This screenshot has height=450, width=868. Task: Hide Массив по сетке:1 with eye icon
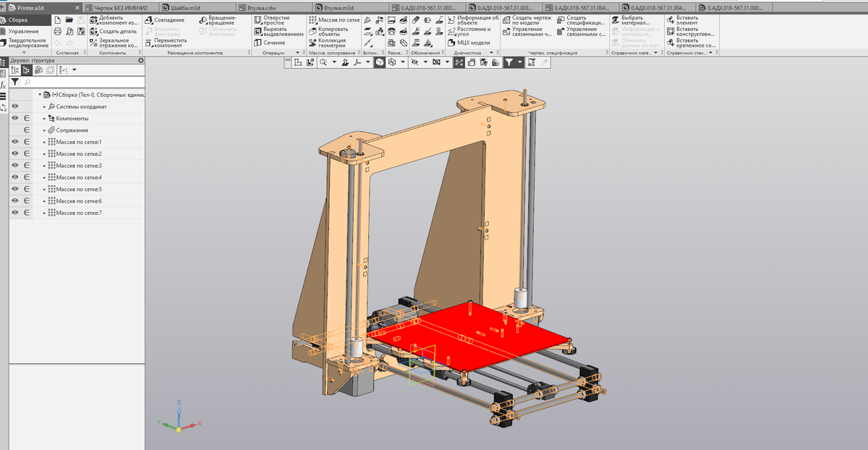coord(15,142)
